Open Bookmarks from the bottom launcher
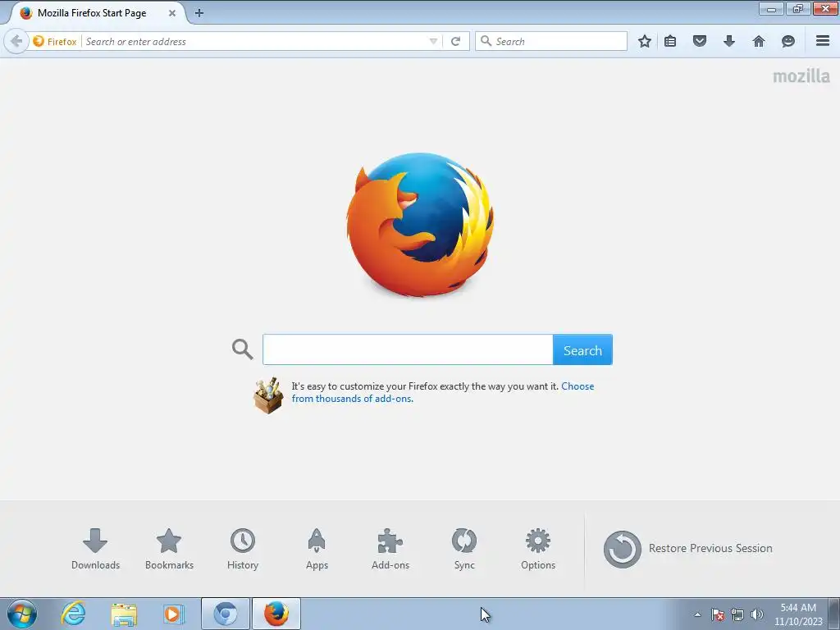Screen dimensions: 840x630 coord(169,549)
